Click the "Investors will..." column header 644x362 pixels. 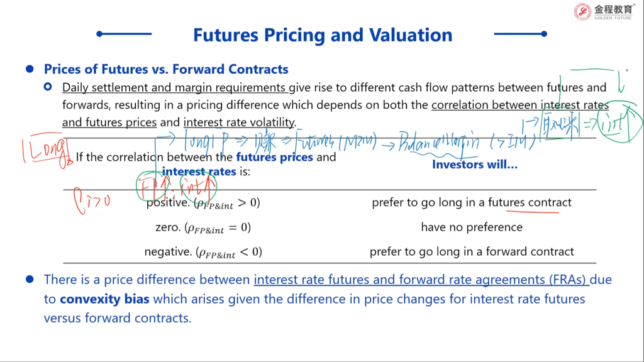pos(474,165)
